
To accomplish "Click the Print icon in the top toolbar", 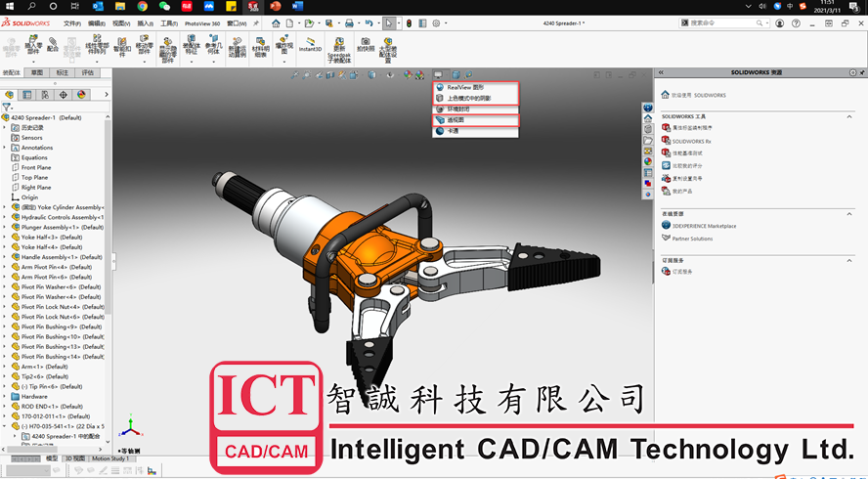I will (350, 22).
